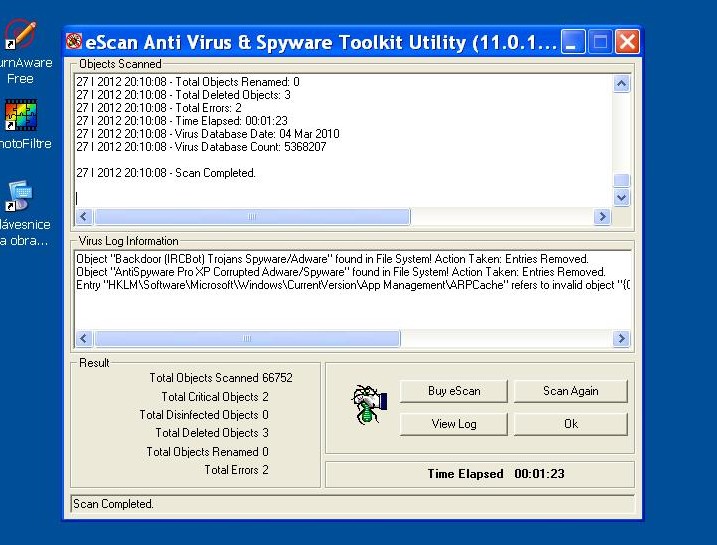This screenshot has width=717, height=545.
Task: Click horizontal scroll thumb in Virus Log
Action: pos(247,338)
